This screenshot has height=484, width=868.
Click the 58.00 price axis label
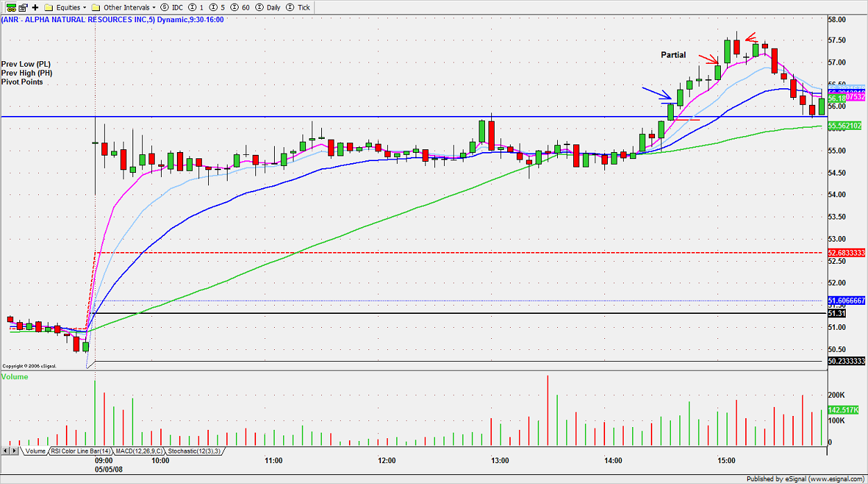coord(838,19)
